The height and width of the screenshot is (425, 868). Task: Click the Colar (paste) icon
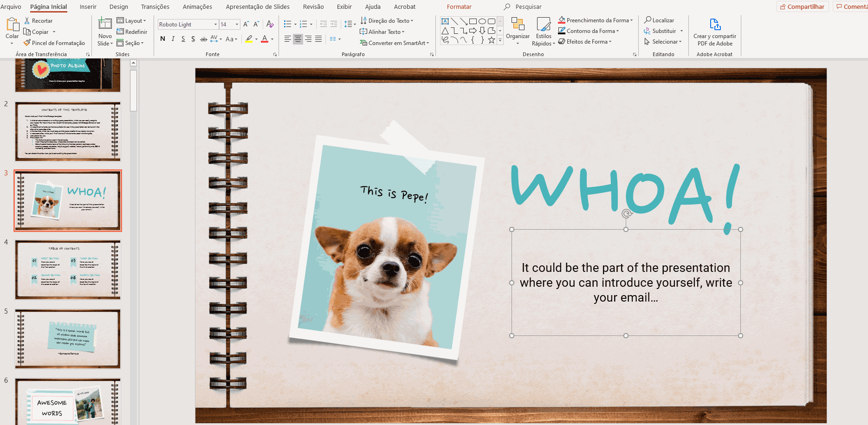click(13, 25)
